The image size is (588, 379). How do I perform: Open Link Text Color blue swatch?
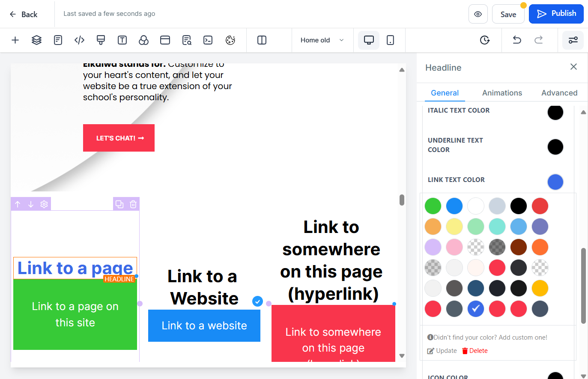555,182
